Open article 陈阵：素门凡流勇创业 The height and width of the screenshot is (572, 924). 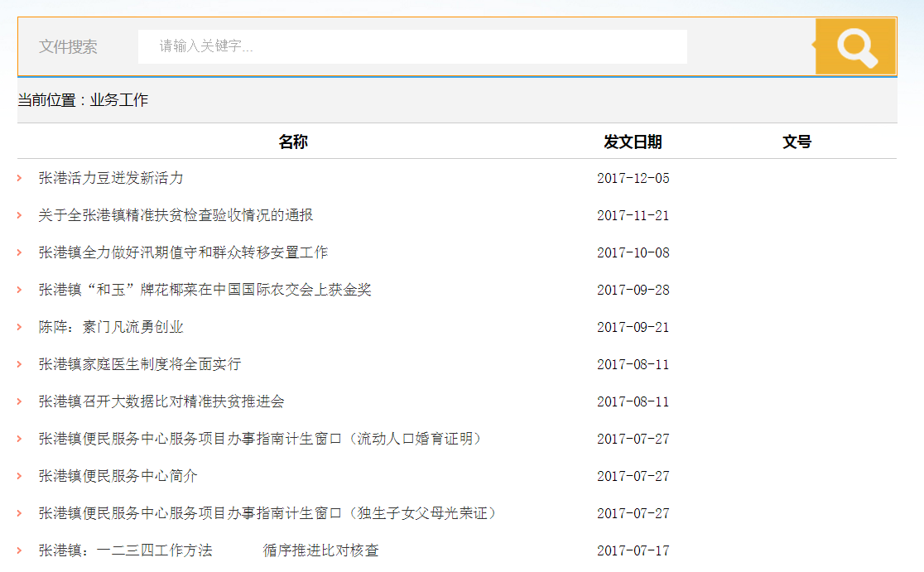111,327
